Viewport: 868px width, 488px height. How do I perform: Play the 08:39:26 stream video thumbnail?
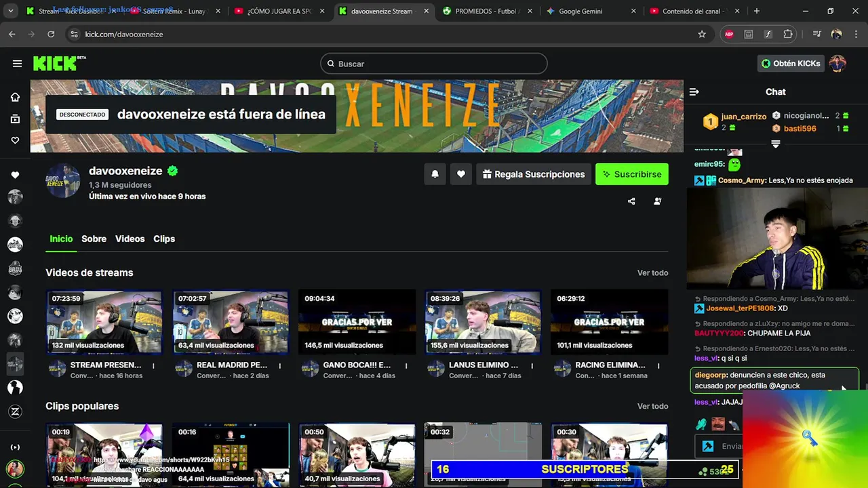coord(483,322)
